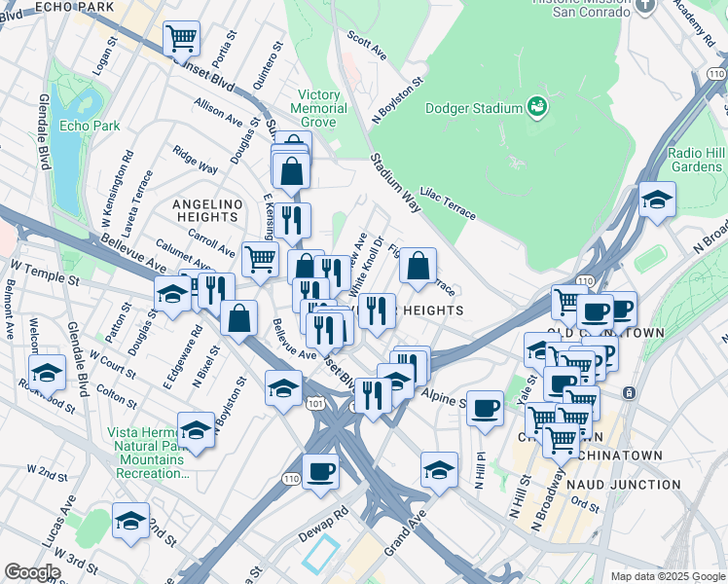Image resolution: width=728 pixels, height=584 pixels.
Task: Click the Radio Hill Gardens label
Action: (695, 160)
